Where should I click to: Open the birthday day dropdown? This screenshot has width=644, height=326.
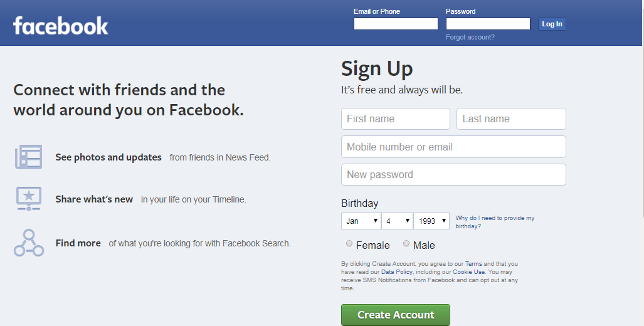pyautogui.click(x=398, y=221)
